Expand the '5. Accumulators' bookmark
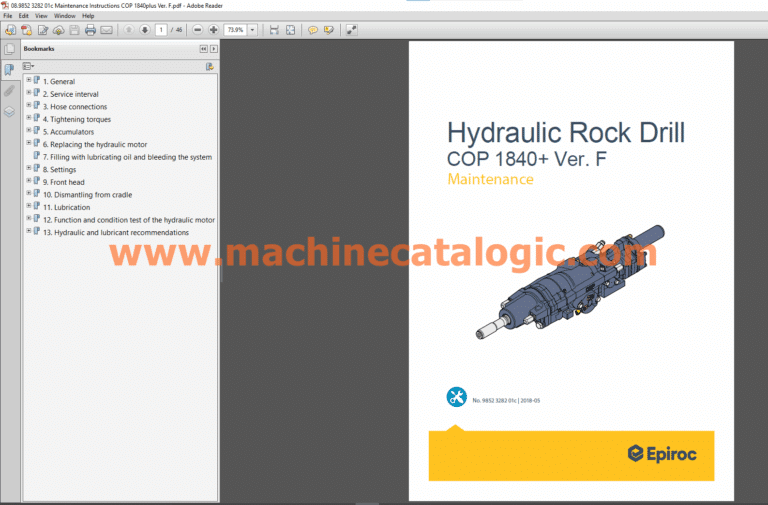This screenshot has width=768, height=505. [29, 130]
